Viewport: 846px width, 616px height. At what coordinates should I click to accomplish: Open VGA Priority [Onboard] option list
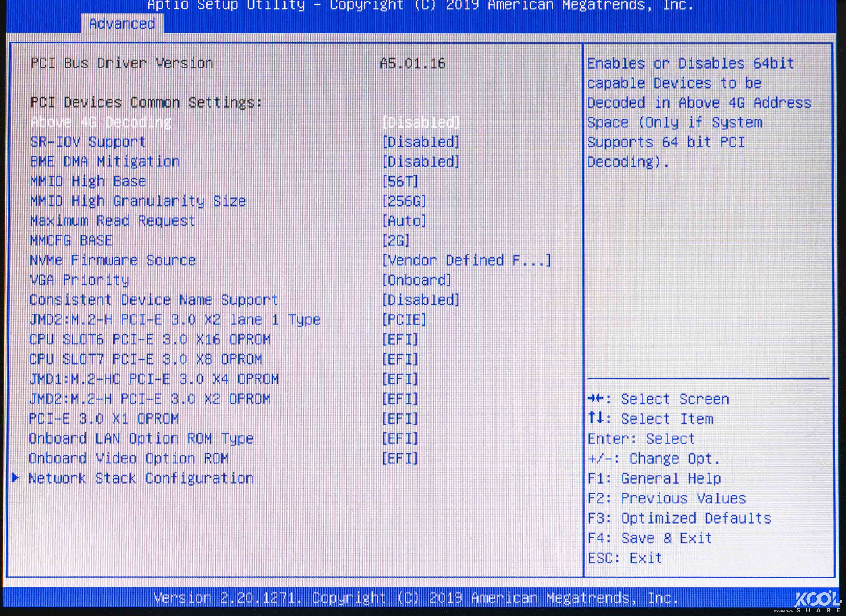(417, 280)
